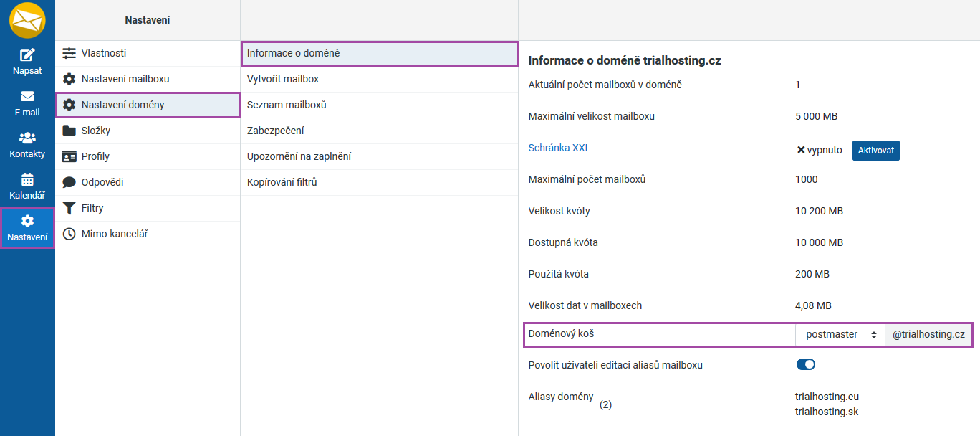Open Mimo-kancelář clock icon
Viewport: 980px width, 436px height.
[69, 234]
